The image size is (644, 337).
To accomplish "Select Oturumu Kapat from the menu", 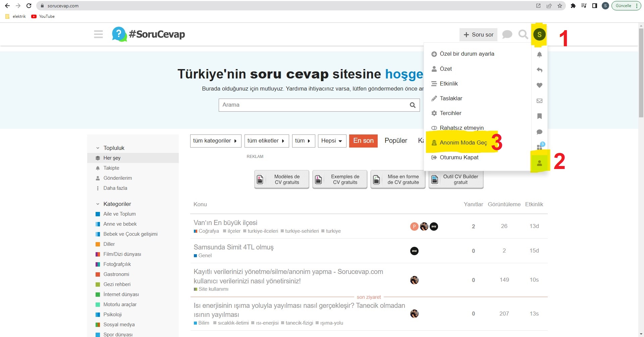I will (x=460, y=157).
